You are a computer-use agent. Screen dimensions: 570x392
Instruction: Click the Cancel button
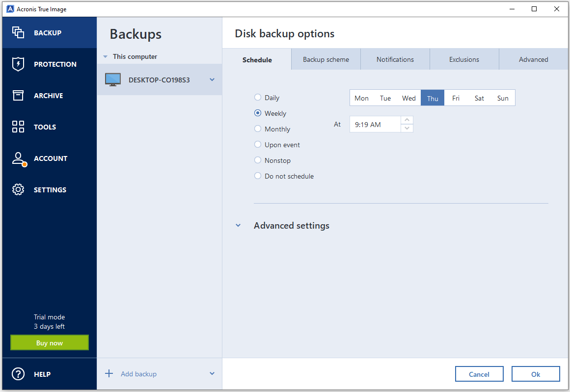coord(479,374)
